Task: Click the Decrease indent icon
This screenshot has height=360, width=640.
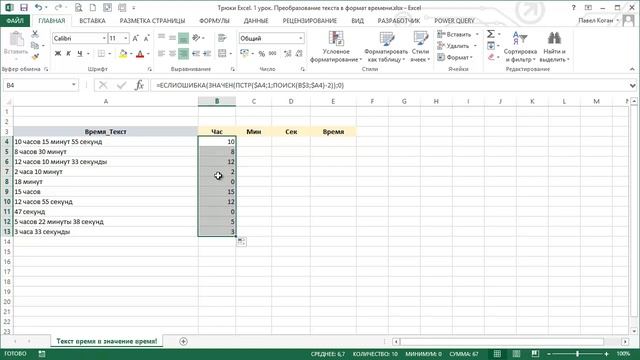Action: click(196, 53)
